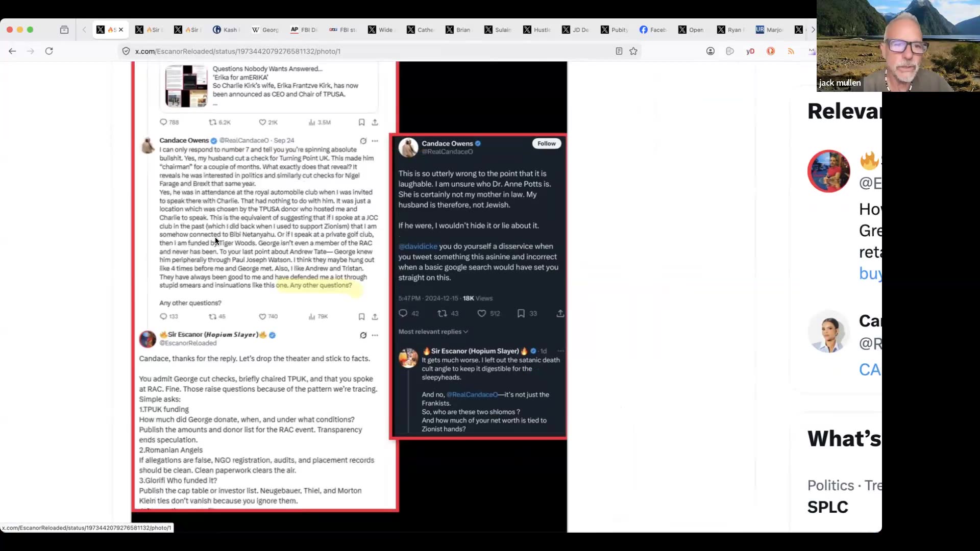This screenshot has height=551, width=980.
Task: Switch to the FBI Di tab
Action: click(304, 30)
